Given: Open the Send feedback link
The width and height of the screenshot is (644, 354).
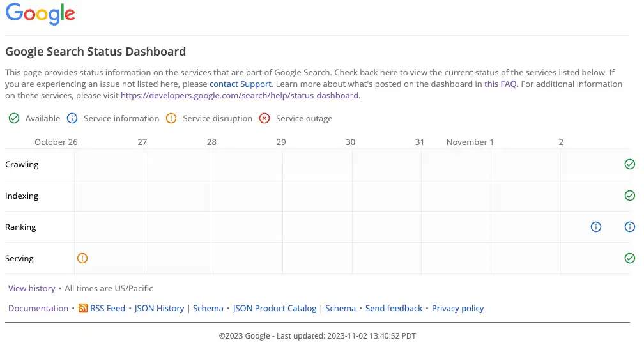Looking at the screenshot, I should [x=394, y=309].
